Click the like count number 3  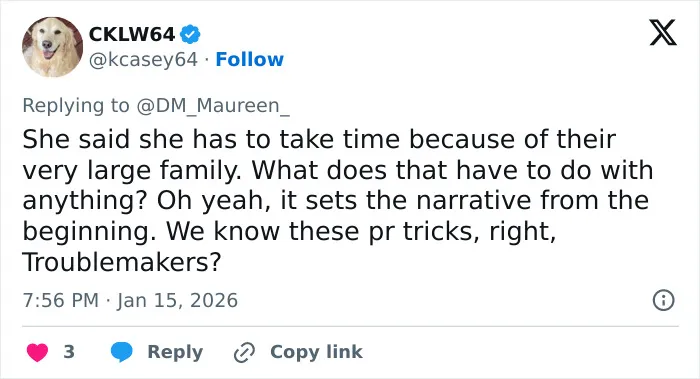pos(69,352)
